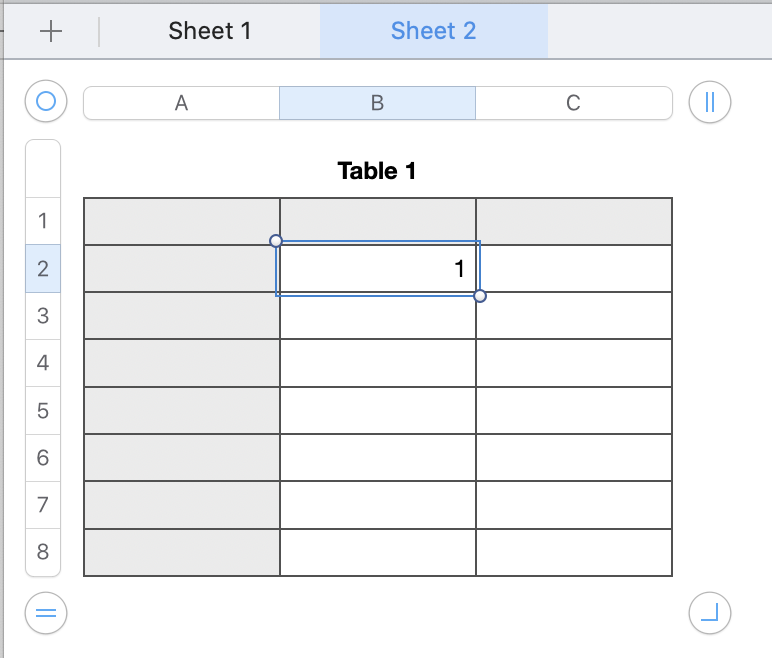Click the add column handle icon
The width and height of the screenshot is (772, 658).
(710, 102)
